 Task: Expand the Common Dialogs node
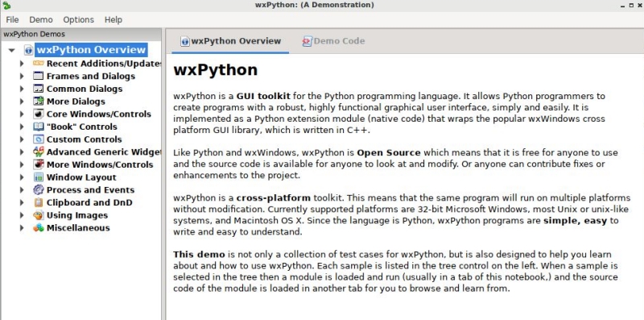22,89
